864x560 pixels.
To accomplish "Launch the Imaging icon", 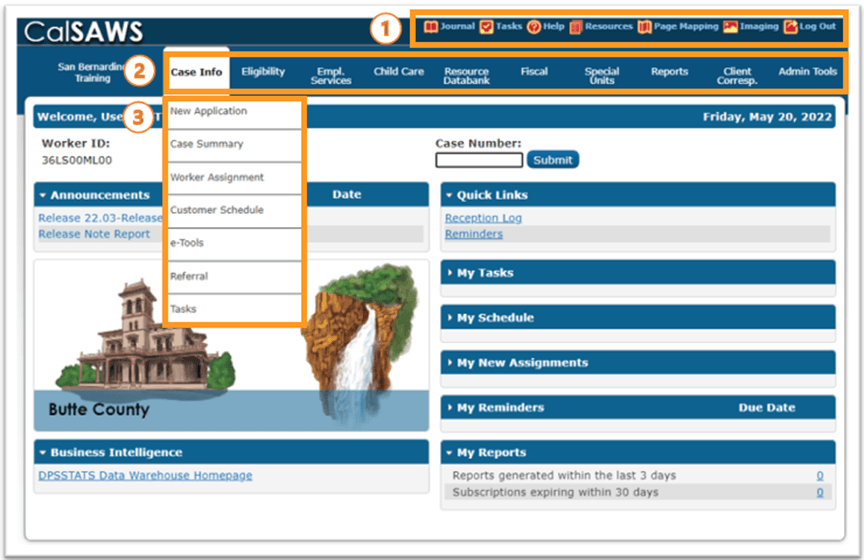I will 731,27.
